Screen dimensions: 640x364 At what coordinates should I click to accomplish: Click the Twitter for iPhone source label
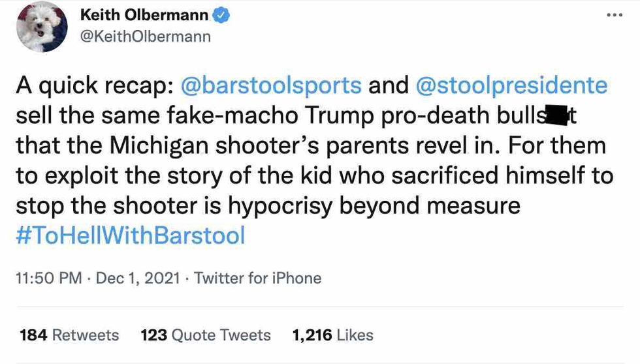coord(258,279)
